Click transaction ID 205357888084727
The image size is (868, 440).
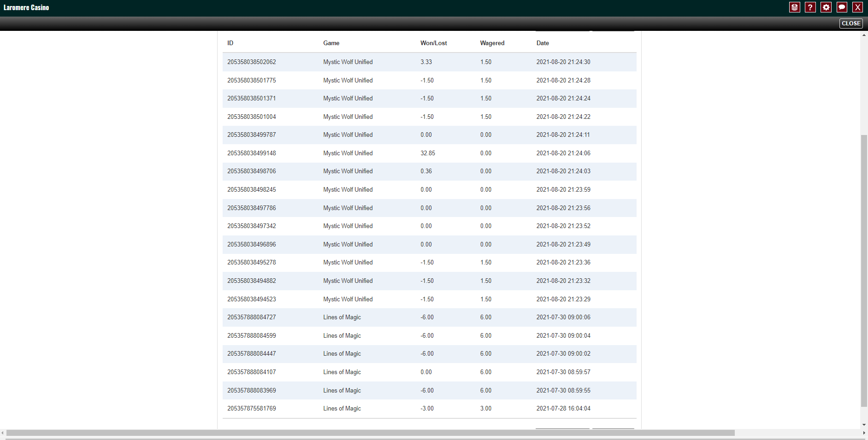(x=251, y=317)
